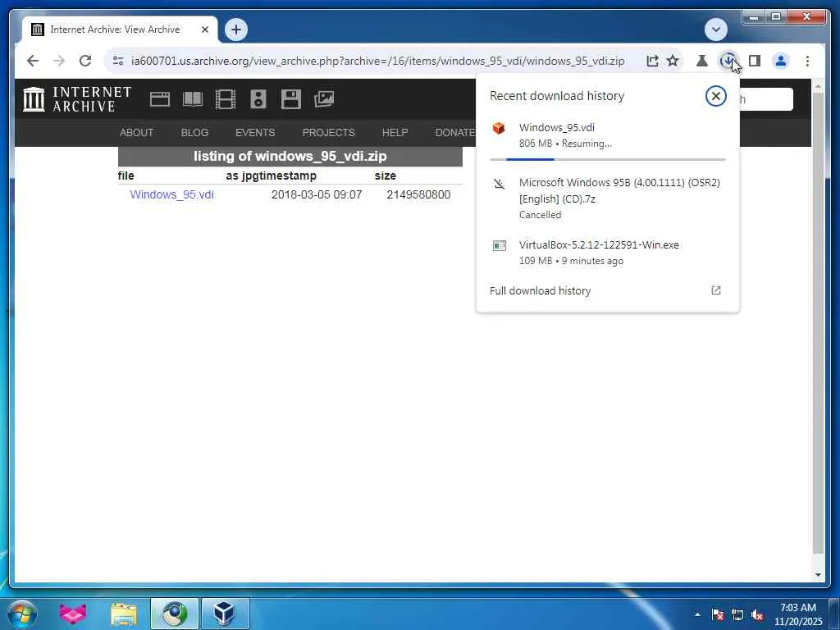Click the page vertical scrollbar
The height and width of the screenshot is (630, 840).
point(818,322)
